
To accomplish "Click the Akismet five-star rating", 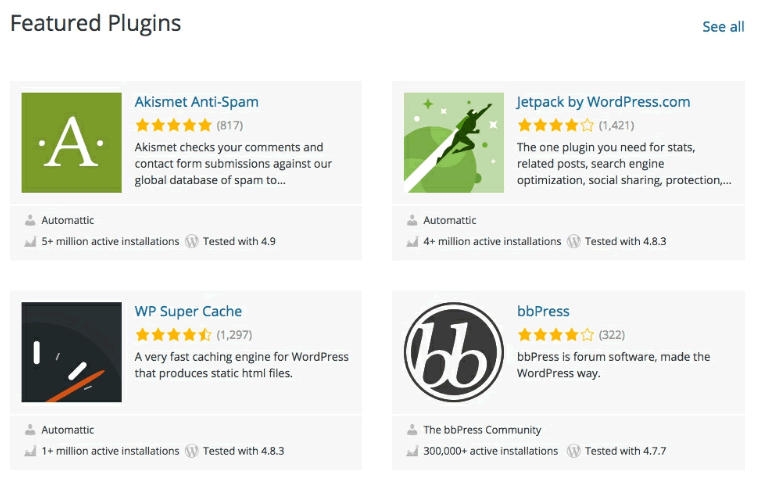I will tap(174, 126).
